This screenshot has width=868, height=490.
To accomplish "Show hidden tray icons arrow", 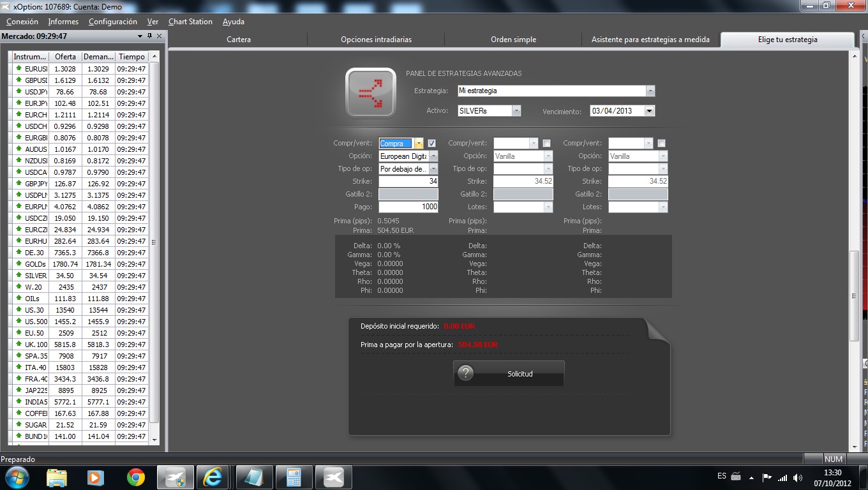I will click(x=752, y=477).
